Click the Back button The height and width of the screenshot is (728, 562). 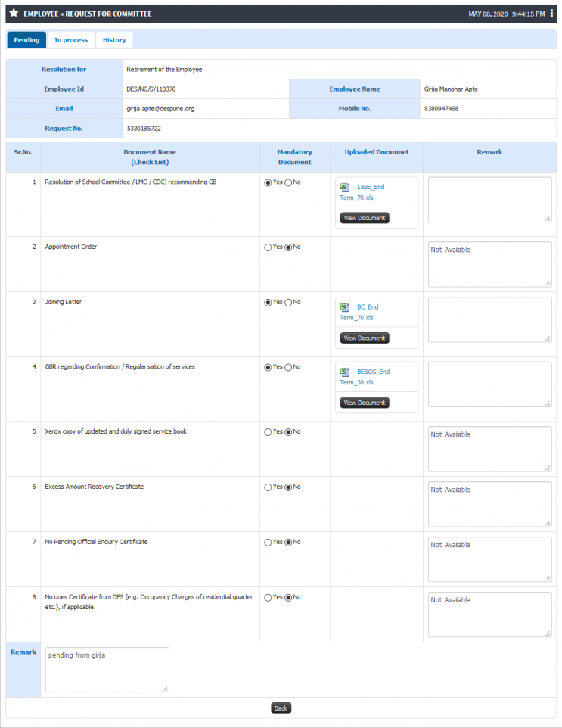281,708
